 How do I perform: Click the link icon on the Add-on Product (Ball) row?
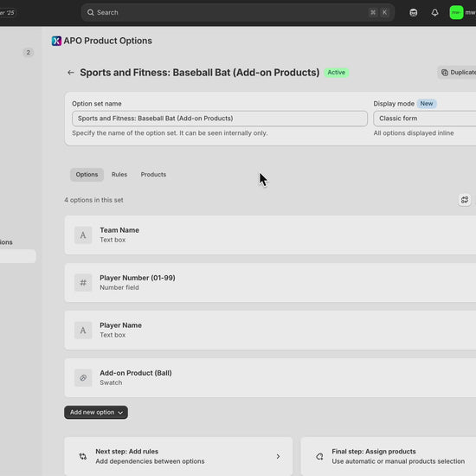[83, 377]
